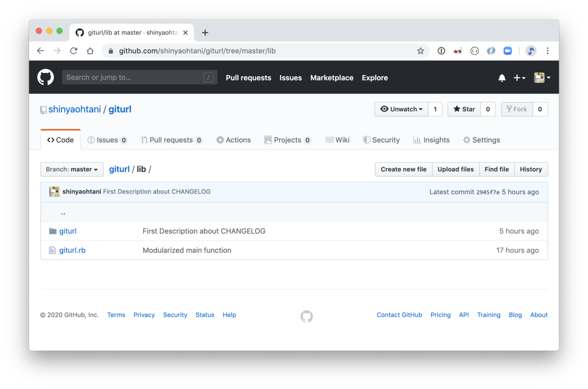Viewport: 588px width, 389px height.
Task: Open latest commit hash 2945f7e
Action: point(488,192)
